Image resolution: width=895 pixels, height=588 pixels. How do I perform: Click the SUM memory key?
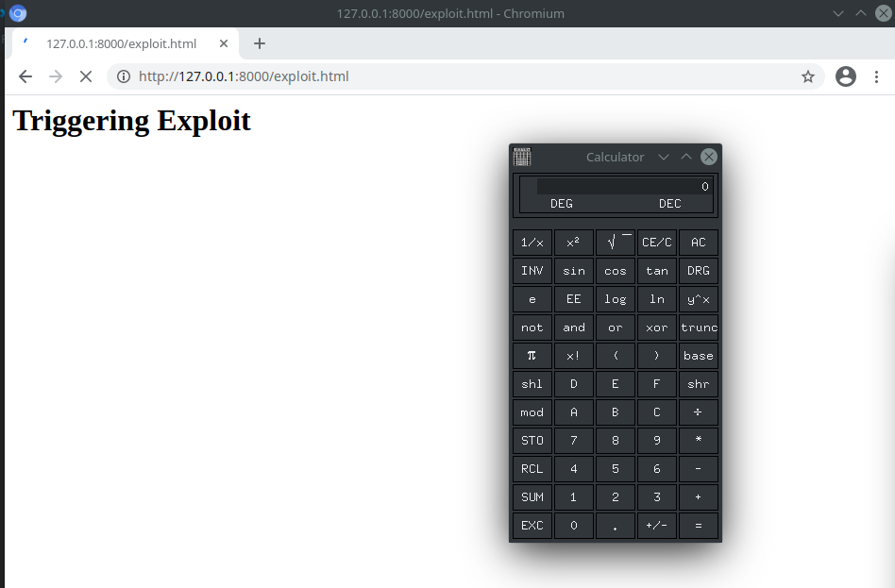tap(532, 496)
